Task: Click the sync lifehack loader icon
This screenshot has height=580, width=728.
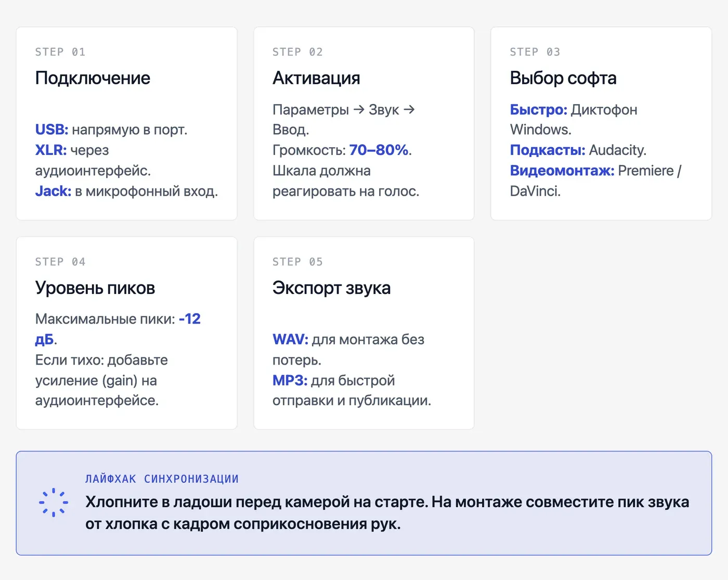Action: coord(54,502)
